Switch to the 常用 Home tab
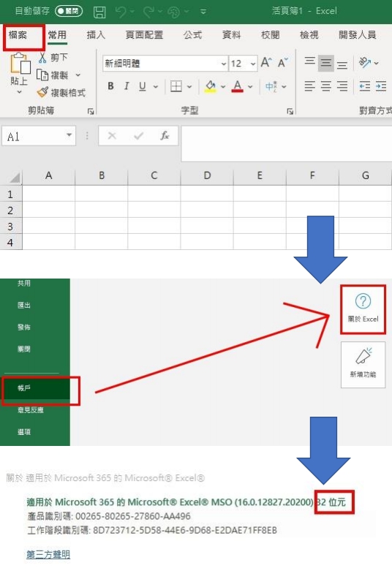 click(57, 35)
